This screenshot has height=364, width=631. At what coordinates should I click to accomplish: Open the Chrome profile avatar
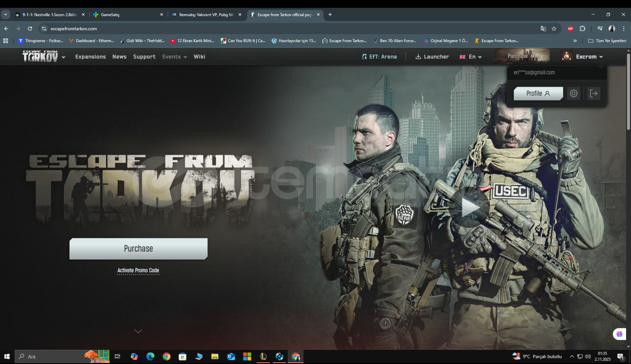[612, 29]
